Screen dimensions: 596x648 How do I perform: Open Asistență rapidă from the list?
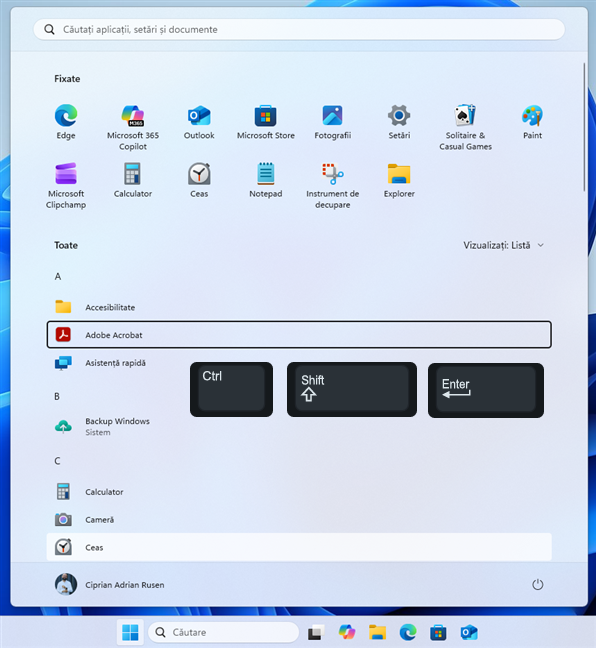point(299,363)
